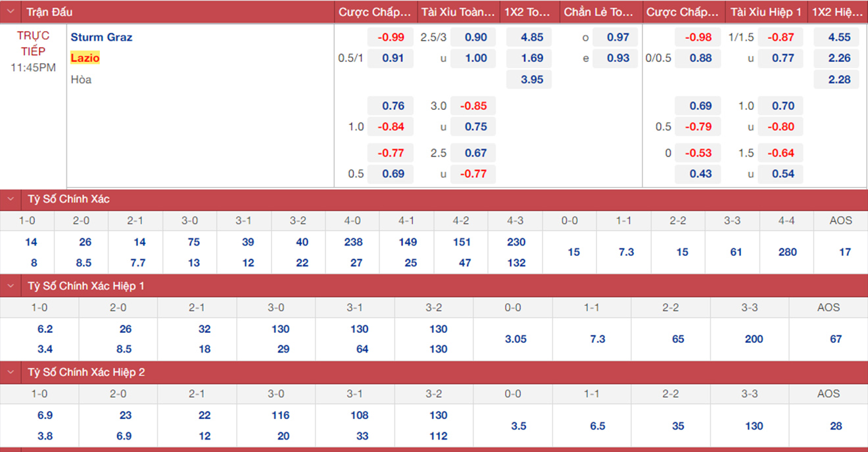Collapse Tỷ Số Chính Xác Hiệp 2 section
The image size is (868, 452).
(x=10, y=372)
